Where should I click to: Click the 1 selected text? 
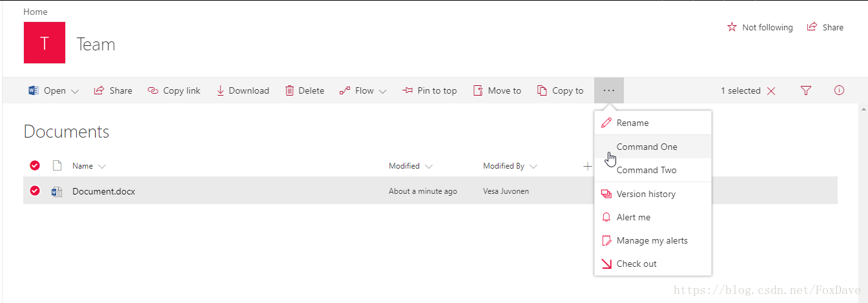[741, 90]
